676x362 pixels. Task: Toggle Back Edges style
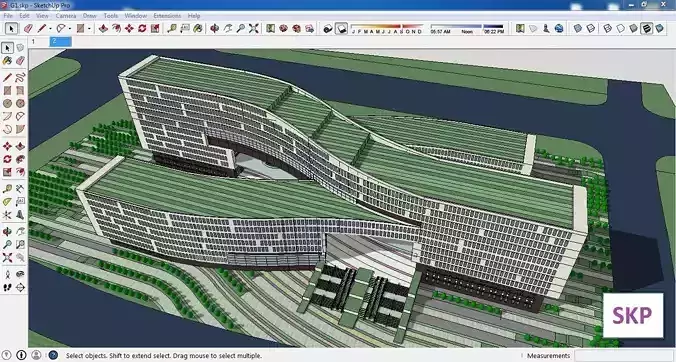(591, 28)
